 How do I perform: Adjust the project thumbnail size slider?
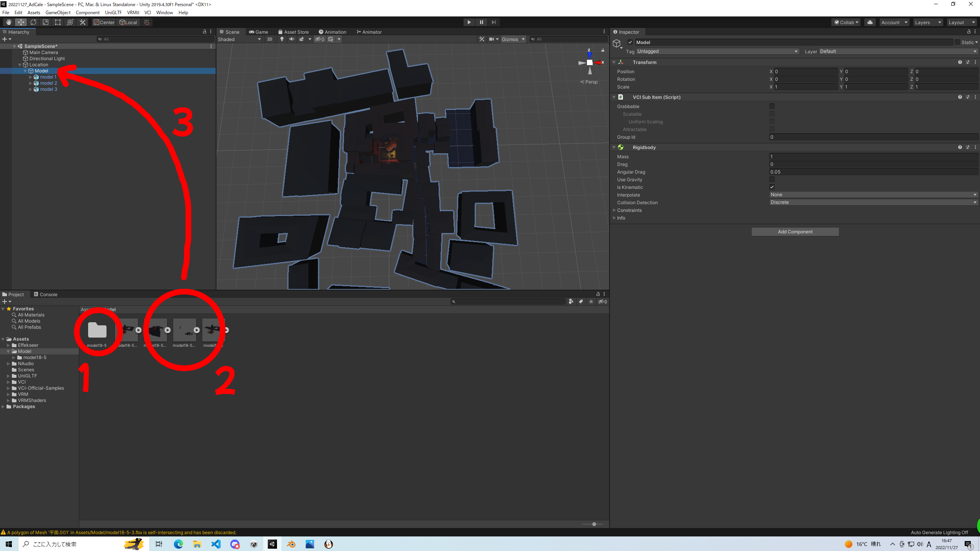[594, 524]
